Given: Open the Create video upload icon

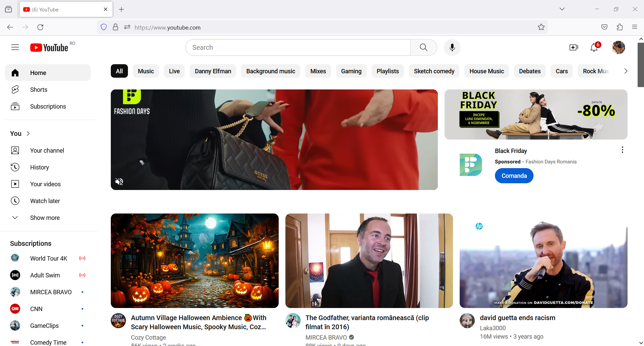Looking at the screenshot, I should (x=573, y=47).
